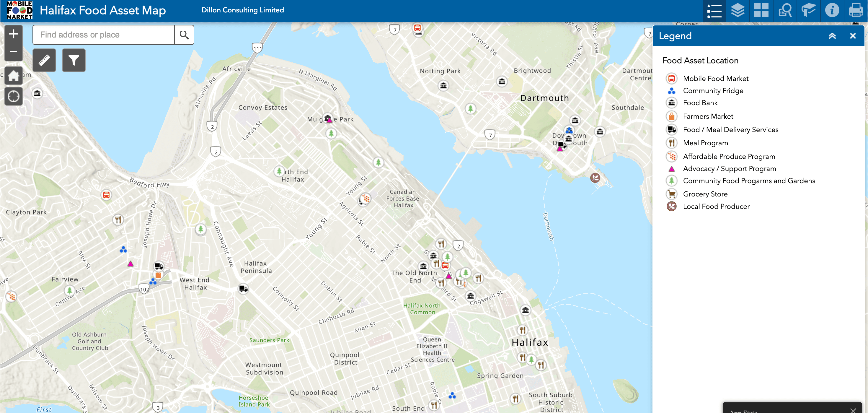Close the Legend panel
This screenshot has width=868, height=413.
pos(853,36)
